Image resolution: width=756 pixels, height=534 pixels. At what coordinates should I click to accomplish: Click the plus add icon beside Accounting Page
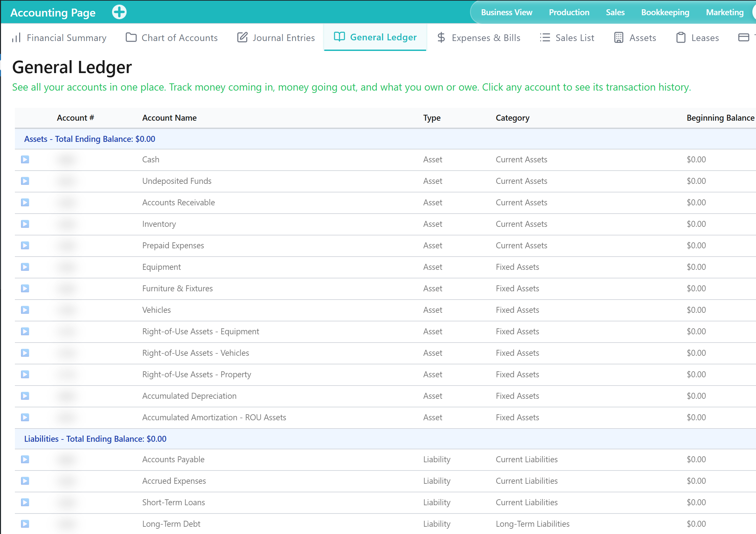click(119, 12)
